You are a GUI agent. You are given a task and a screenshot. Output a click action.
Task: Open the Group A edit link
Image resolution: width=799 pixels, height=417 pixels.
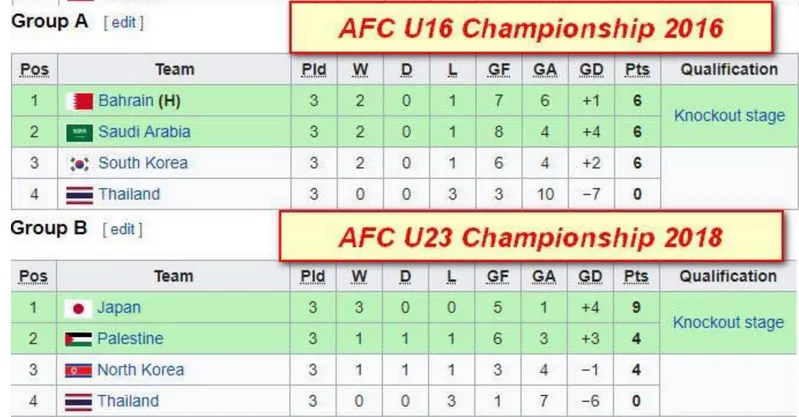click(x=123, y=22)
